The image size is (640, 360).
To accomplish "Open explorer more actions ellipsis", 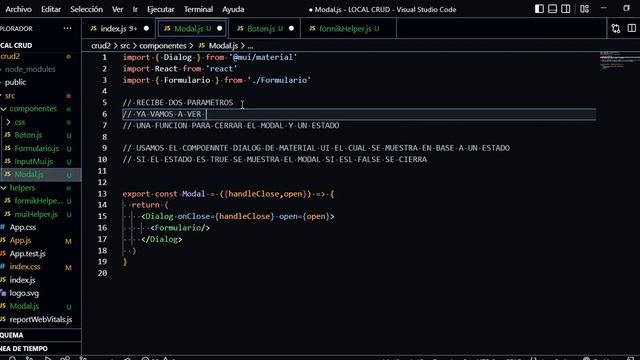I will pos(67,28).
